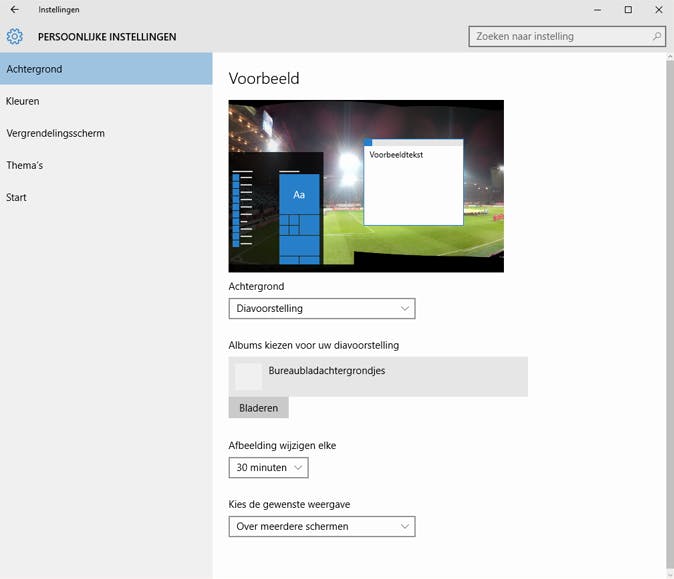Minimize the Instellingen window
Image resolution: width=674 pixels, height=579 pixels.
point(597,9)
